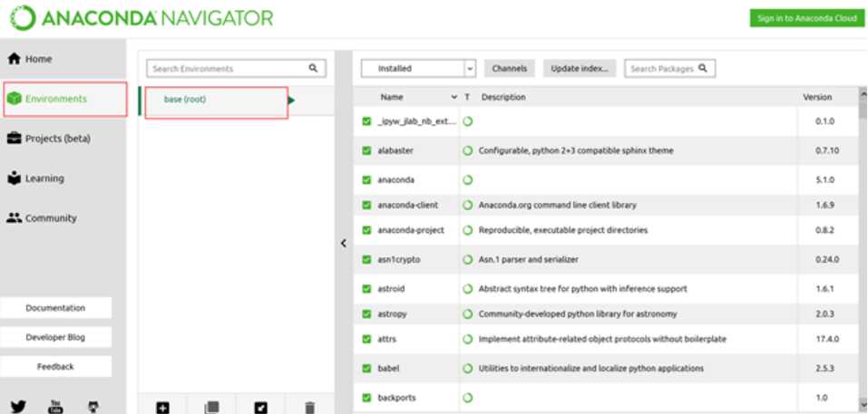Toggle the astropy checkbox
868x414 pixels.
tap(366, 314)
